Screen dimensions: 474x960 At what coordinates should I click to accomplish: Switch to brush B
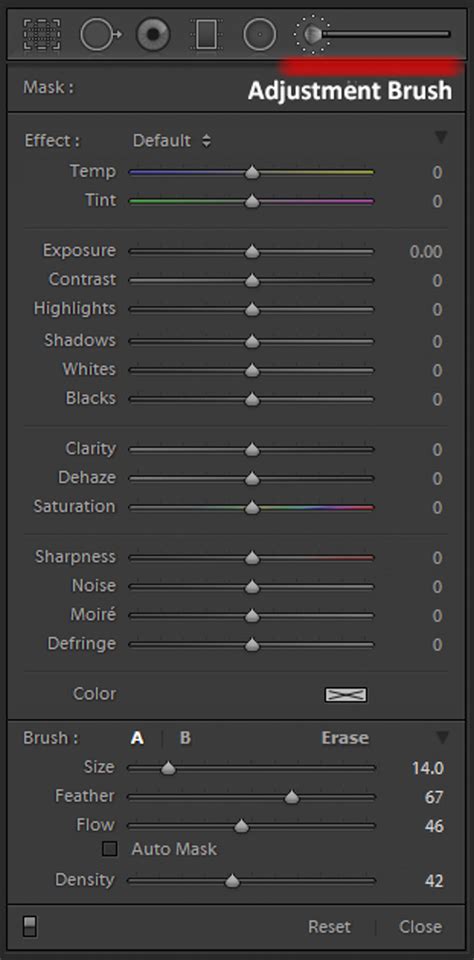tap(185, 738)
